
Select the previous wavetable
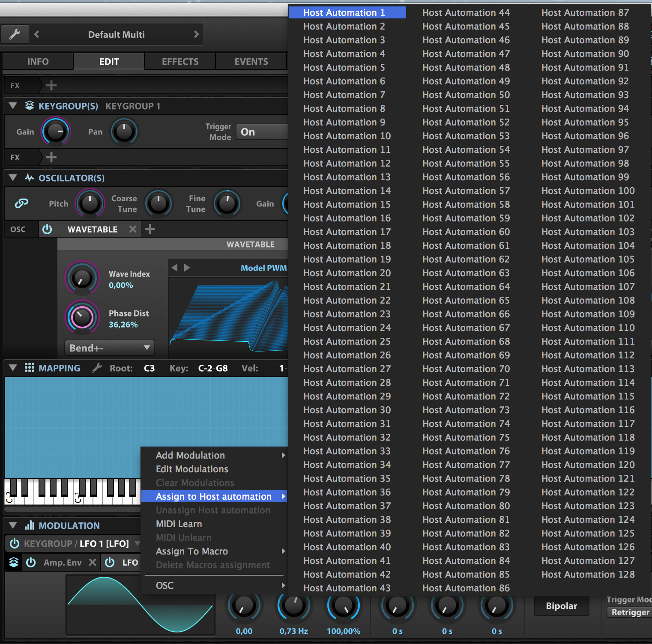click(x=174, y=268)
